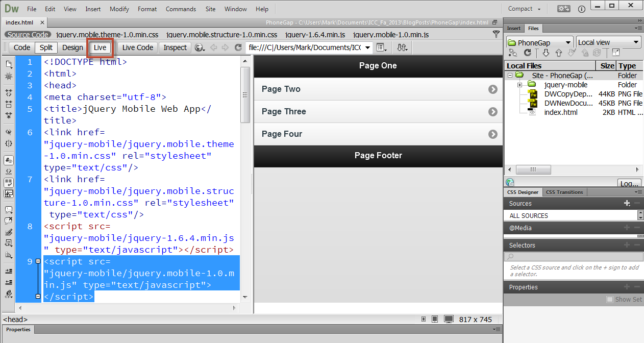Add a CSS source with plus button
This screenshot has width=644, height=343.
627,203
